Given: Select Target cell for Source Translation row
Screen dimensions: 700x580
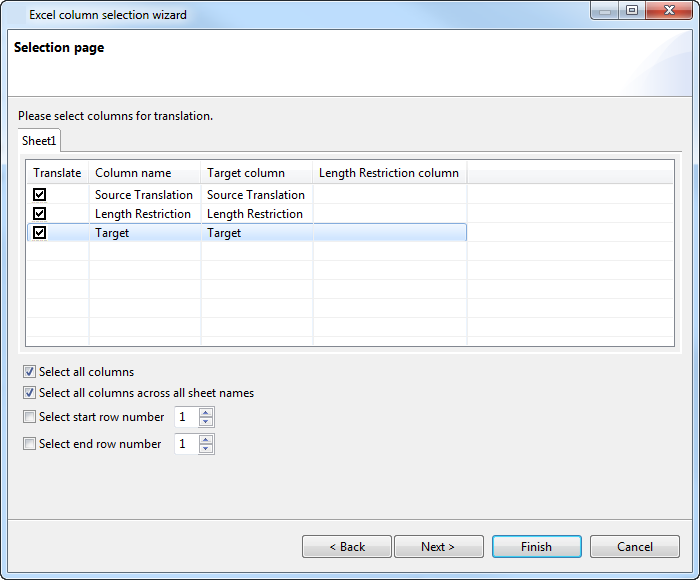Looking at the screenshot, I should (x=257, y=195).
